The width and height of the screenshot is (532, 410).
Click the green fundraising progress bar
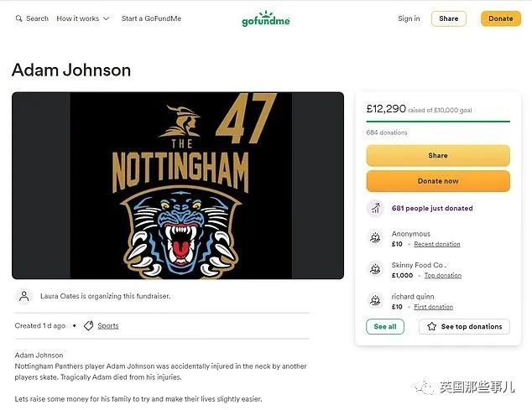click(x=438, y=121)
